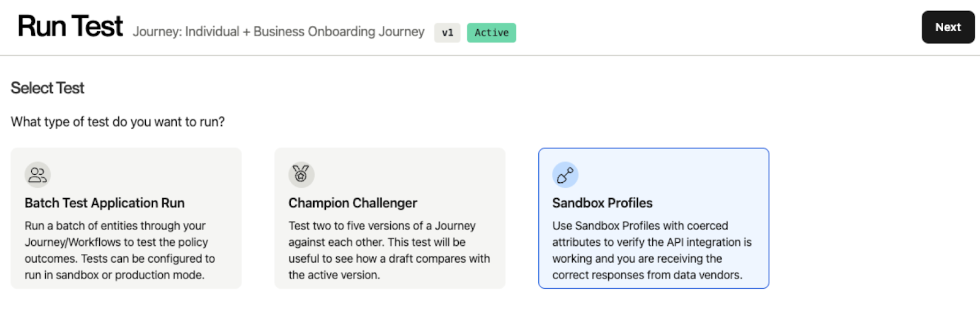Click the v1 version badge
Screen dimensions: 980x311
[447, 33]
